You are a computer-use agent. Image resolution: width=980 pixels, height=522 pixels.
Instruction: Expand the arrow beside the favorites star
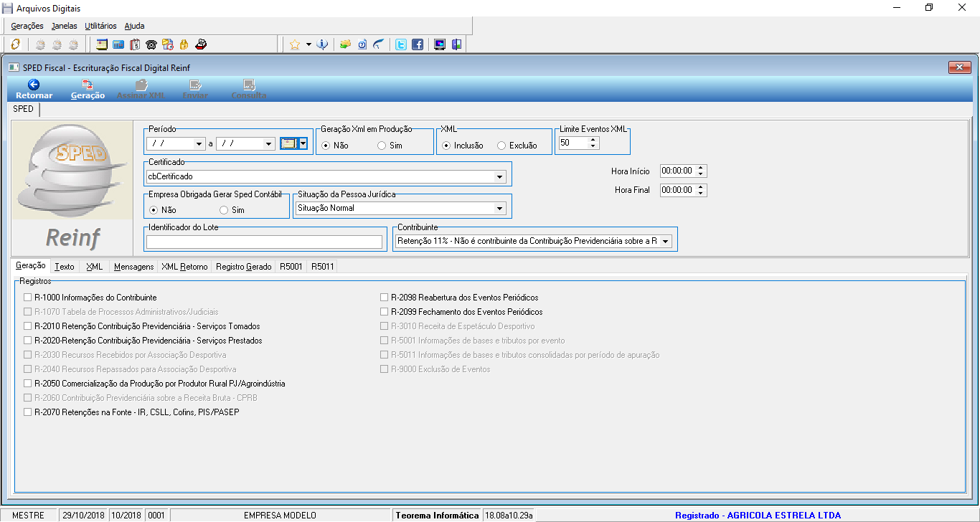(308, 44)
